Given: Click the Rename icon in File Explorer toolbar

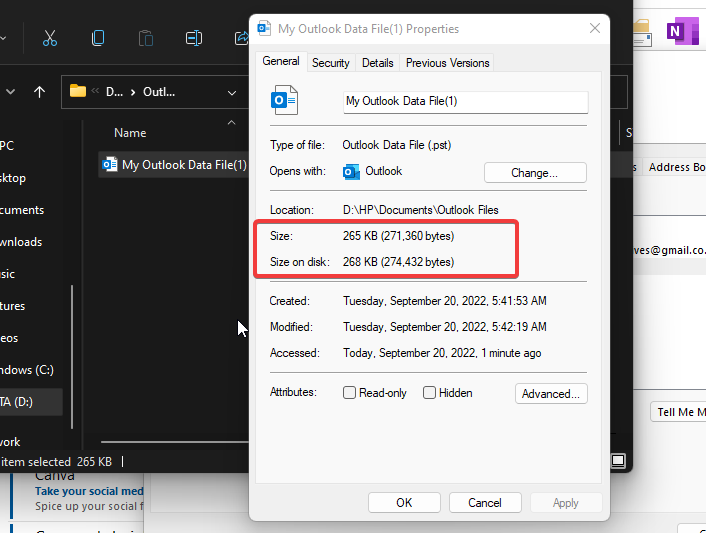Looking at the screenshot, I should [x=194, y=38].
